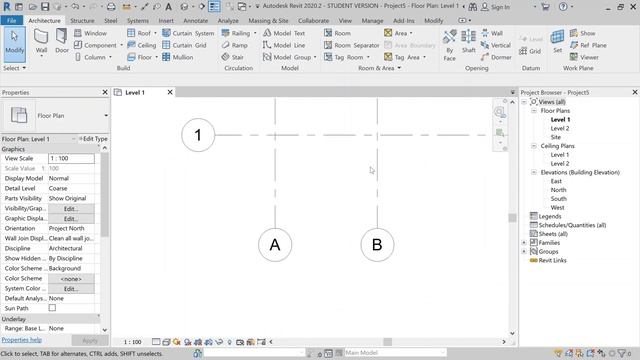Activate the Roof tool
Image resolution: width=640 pixels, height=360 pixels.
pos(139,33)
